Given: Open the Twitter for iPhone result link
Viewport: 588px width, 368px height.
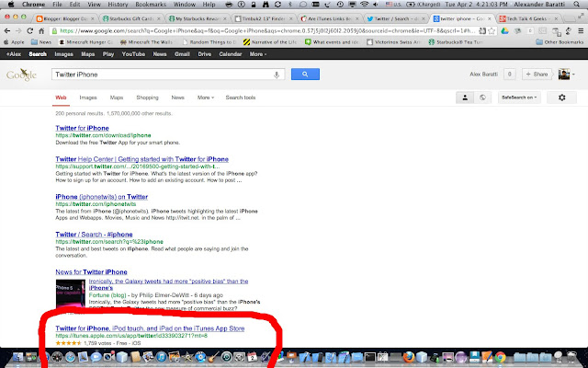Looking at the screenshot, I should pyautogui.click(x=82, y=128).
